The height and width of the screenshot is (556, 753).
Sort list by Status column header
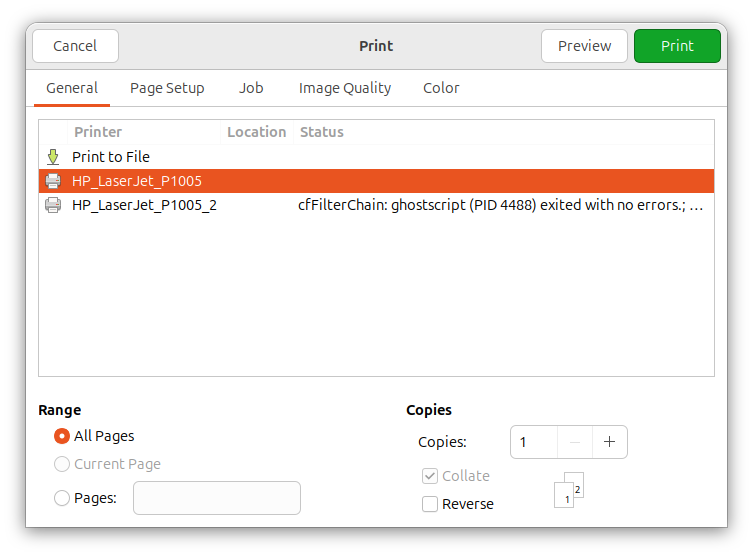click(x=322, y=132)
